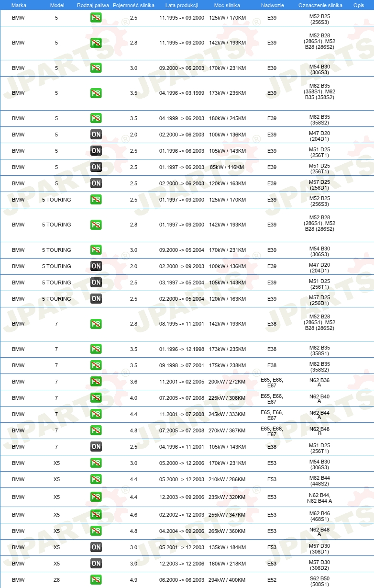Click the Nadwozie column header
Screen dimensions: 374x588
(x=272, y=5)
